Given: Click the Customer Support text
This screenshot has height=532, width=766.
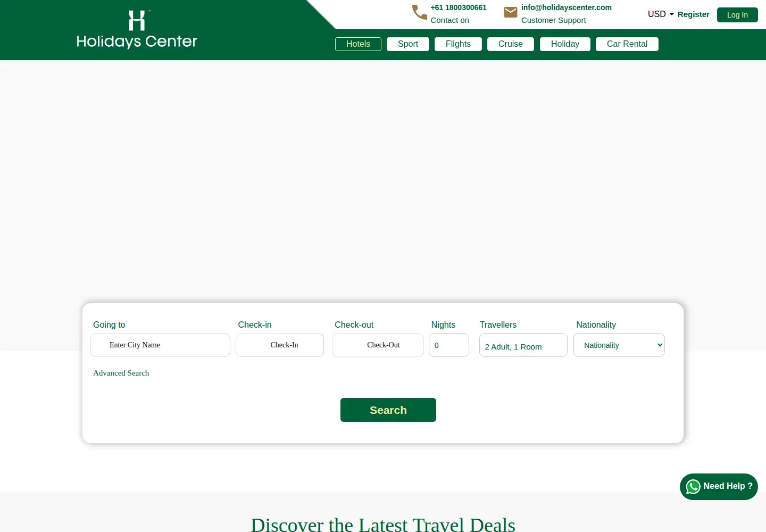Looking at the screenshot, I should click(554, 20).
